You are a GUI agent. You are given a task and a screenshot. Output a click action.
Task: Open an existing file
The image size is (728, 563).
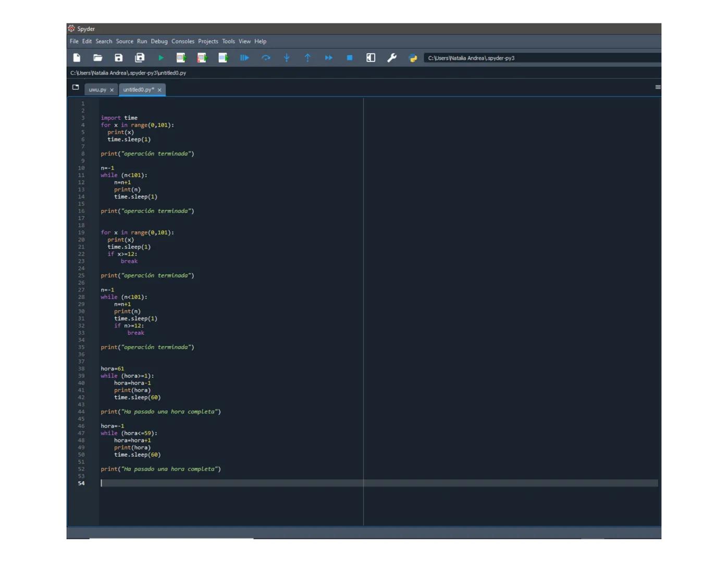point(97,58)
